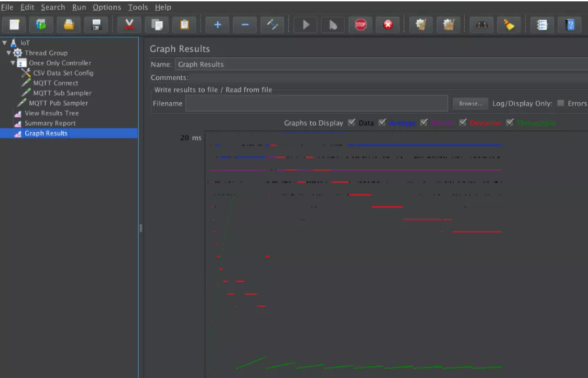Click the Summary Report chart icon
The height and width of the screenshot is (378, 588).
[x=17, y=124]
